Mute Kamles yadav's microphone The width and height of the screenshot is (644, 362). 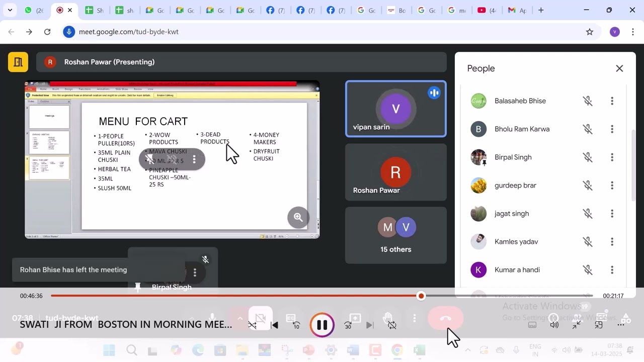587,242
